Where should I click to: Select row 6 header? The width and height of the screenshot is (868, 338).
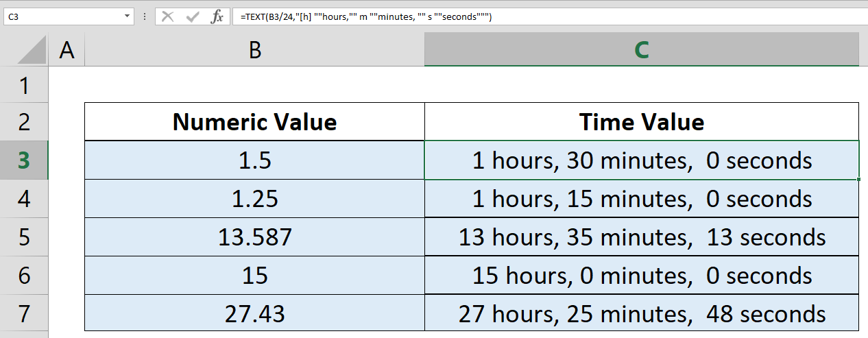point(24,275)
